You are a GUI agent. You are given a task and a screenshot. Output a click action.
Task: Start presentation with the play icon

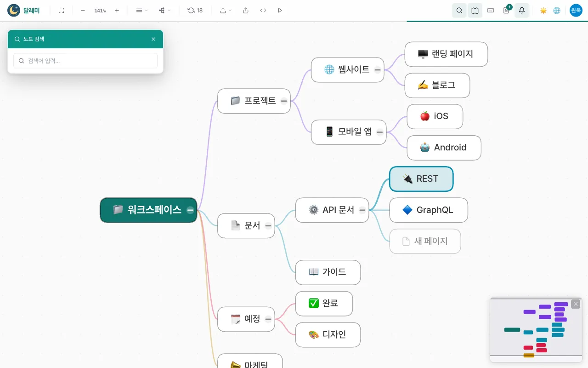280,10
